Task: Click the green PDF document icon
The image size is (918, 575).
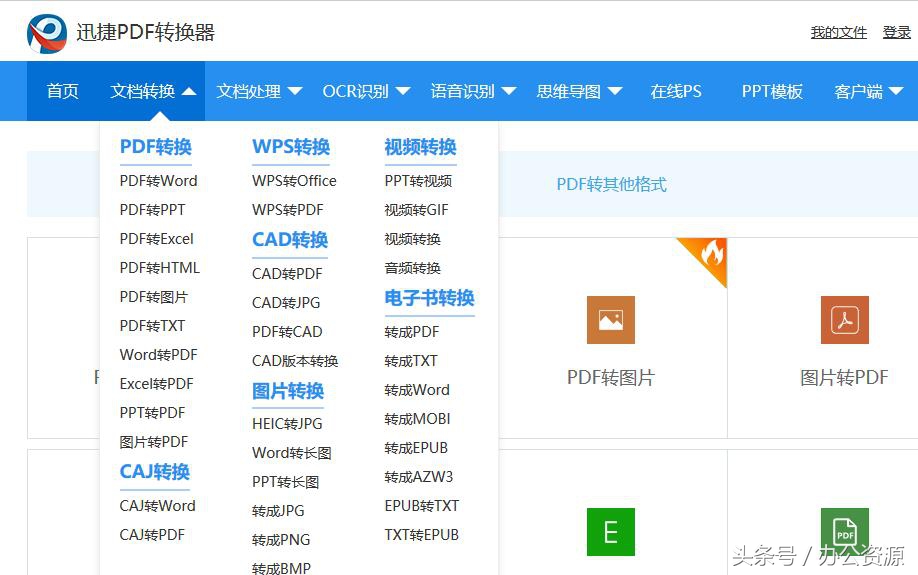Action: coord(844,532)
